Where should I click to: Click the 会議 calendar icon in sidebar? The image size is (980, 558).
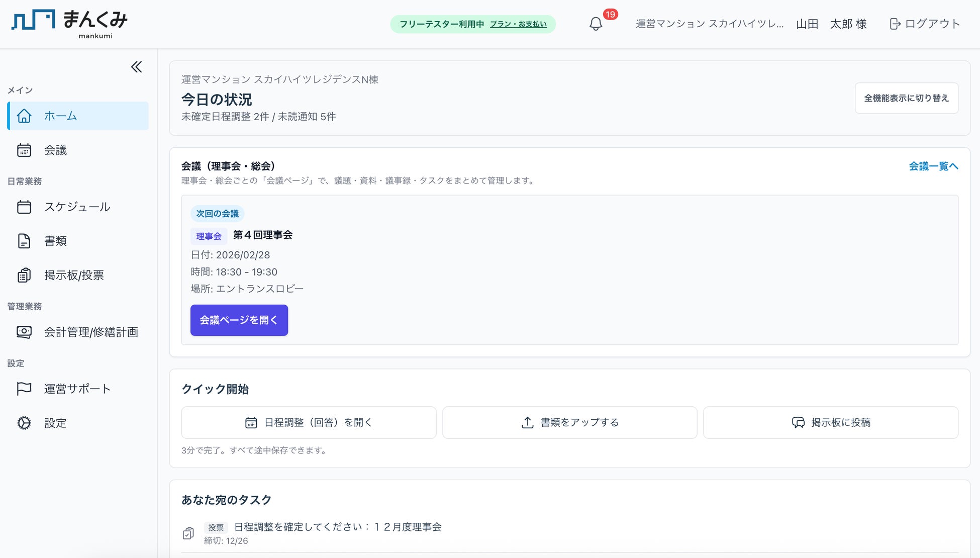tap(24, 150)
